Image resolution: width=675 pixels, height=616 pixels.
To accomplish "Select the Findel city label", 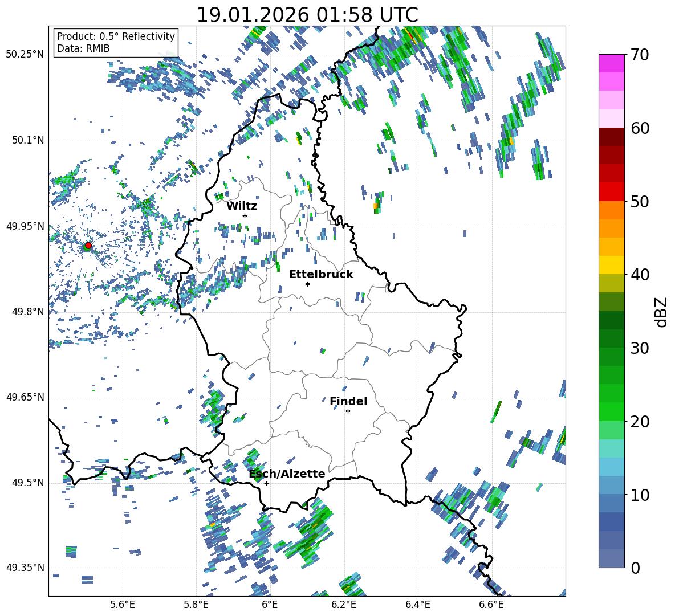I will [348, 401].
